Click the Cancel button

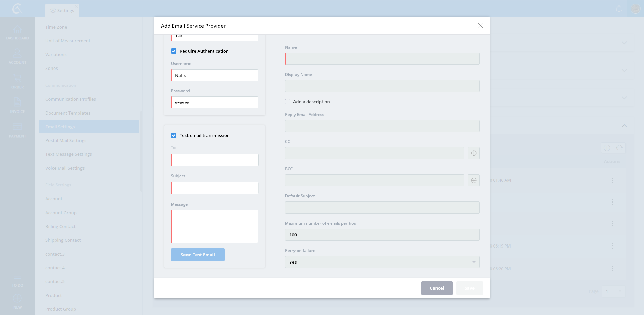coord(437,288)
